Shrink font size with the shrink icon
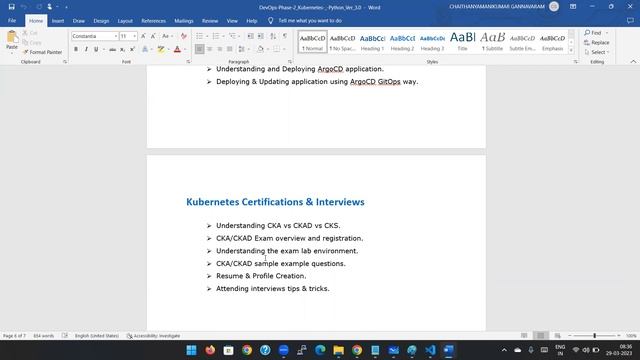Image resolution: width=640 pixels, height=360 pixels. point(153,36)
